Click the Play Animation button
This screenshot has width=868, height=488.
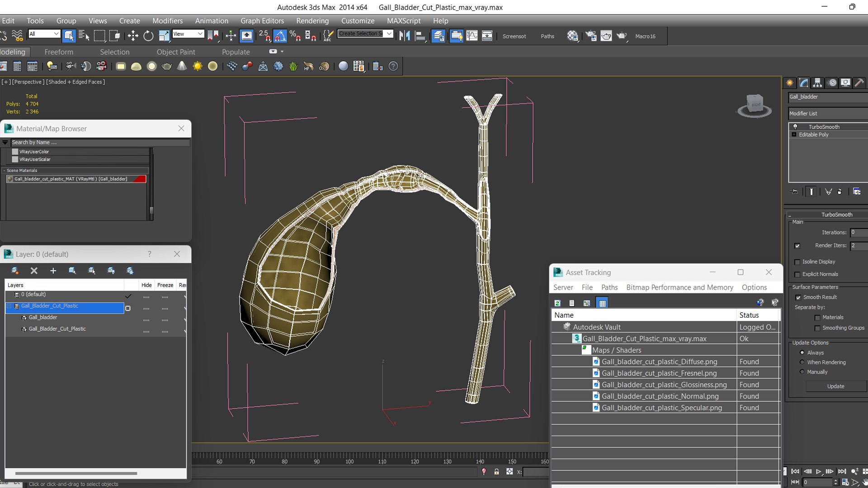coord(819,471)
